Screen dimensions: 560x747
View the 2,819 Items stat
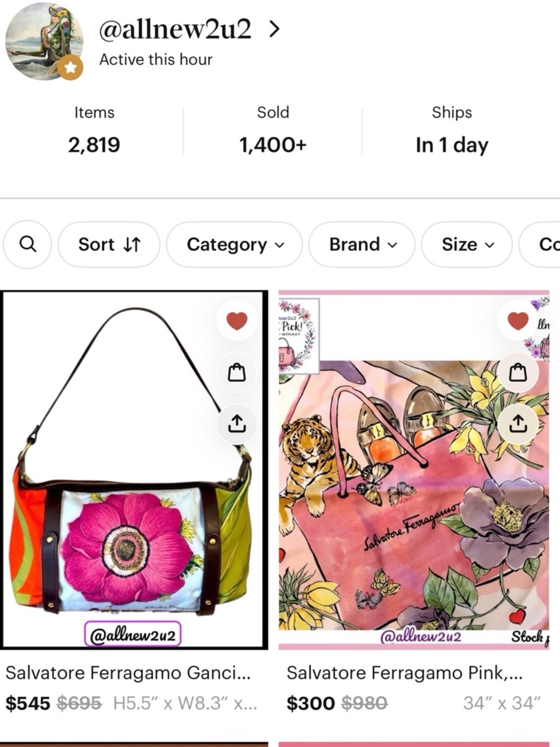click(x=94, y=129)
